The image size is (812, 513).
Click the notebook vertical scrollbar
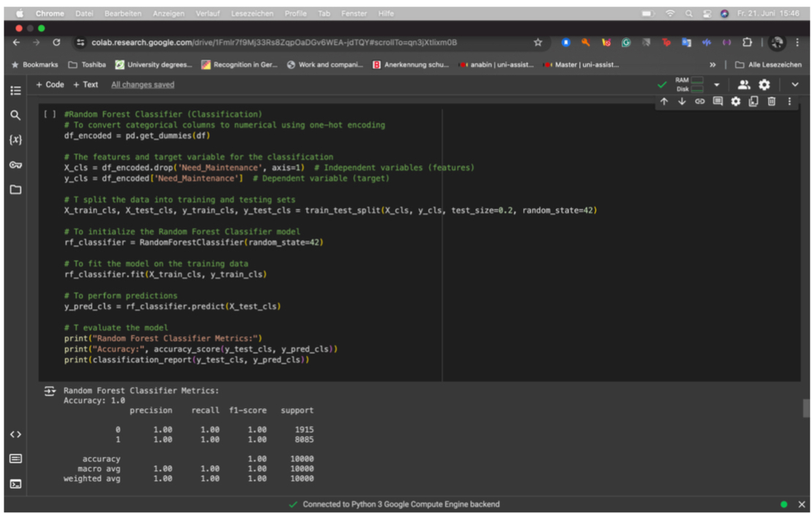(x=806, y=407)
